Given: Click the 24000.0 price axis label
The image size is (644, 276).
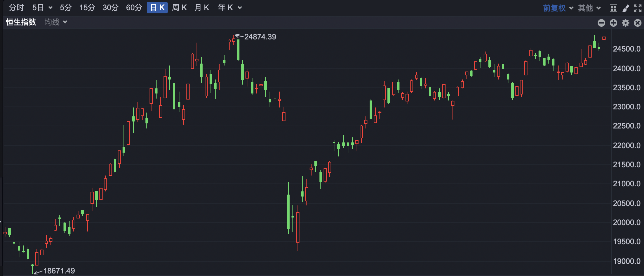Looking at the screenshot, I should 627,69.
